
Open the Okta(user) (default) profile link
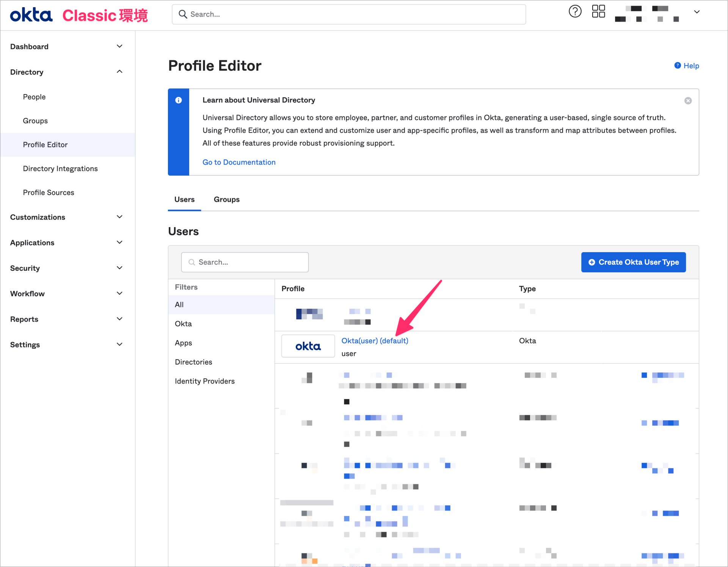tap(375, 341)
